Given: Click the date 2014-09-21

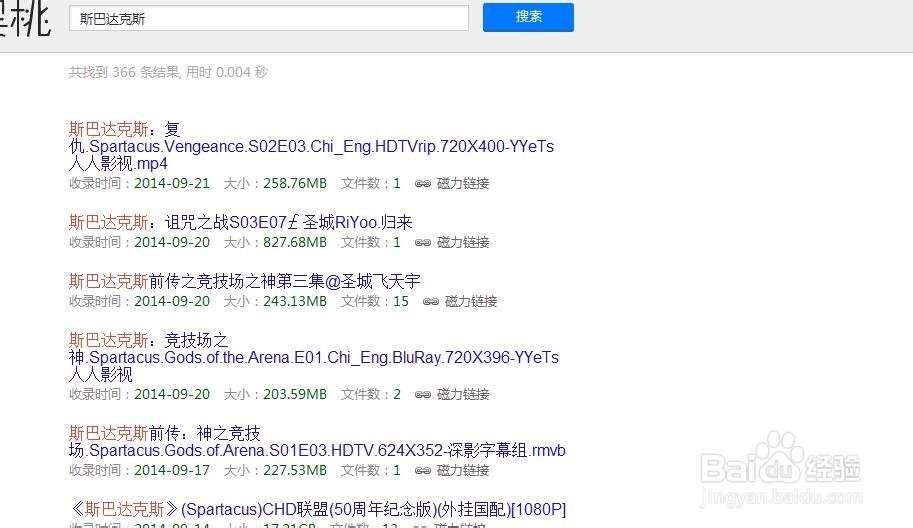Looking at the screenshot, I should point(172,183).
